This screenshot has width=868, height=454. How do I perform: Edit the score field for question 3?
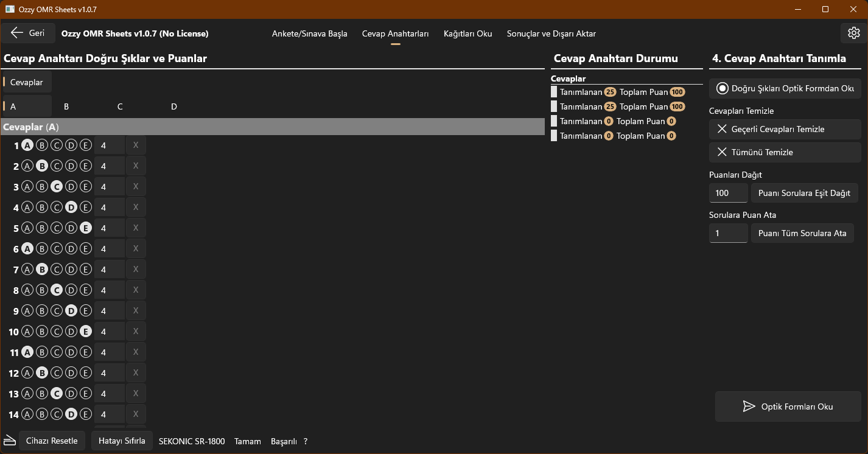tap(109, 187)
